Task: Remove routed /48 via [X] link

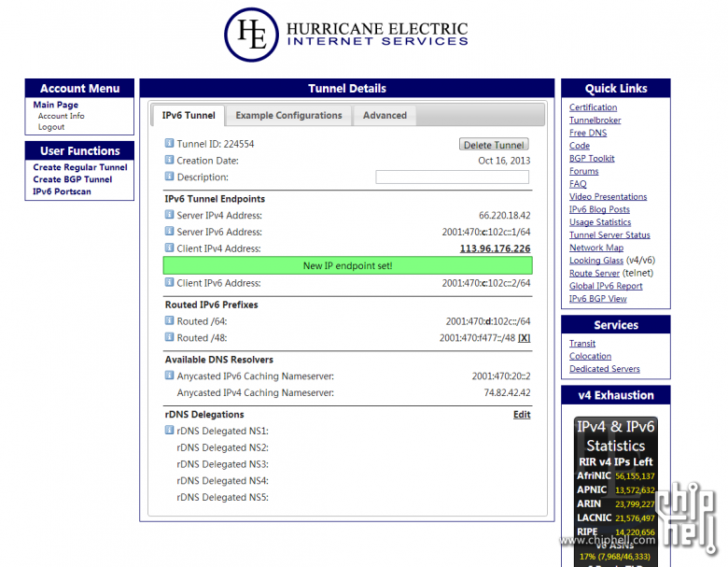Action: (525, 338)
